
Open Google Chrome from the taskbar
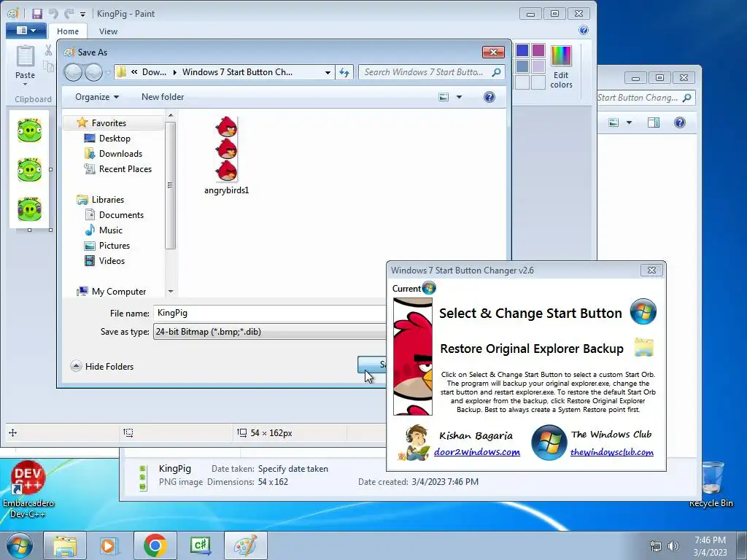pos(155,545)
